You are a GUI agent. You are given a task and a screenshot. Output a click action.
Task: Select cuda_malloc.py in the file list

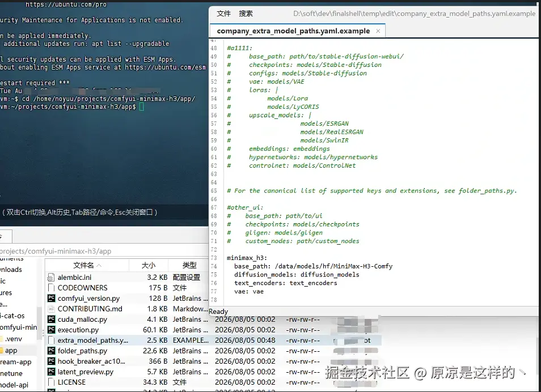(82, 319)
